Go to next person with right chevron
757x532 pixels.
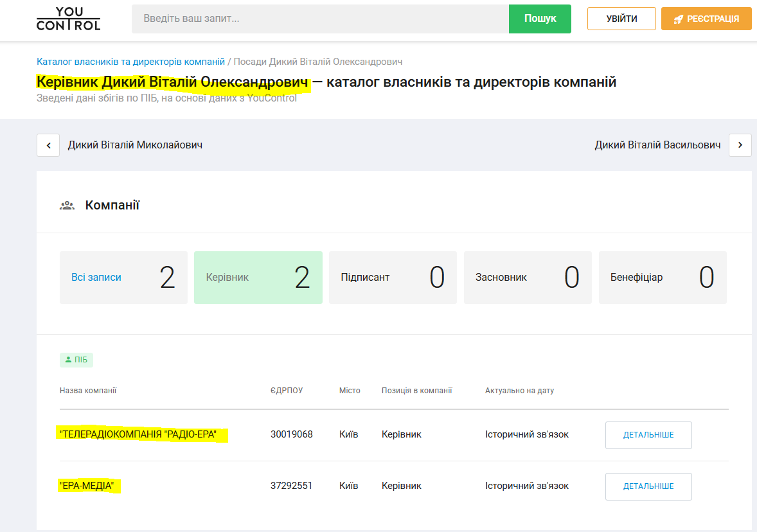[740, 145]
